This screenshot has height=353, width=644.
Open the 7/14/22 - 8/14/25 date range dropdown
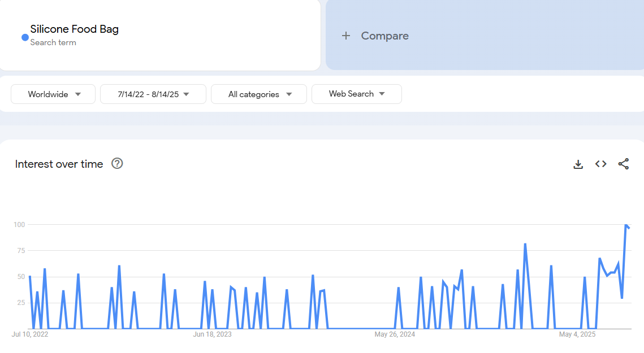[x=153, y=94]
